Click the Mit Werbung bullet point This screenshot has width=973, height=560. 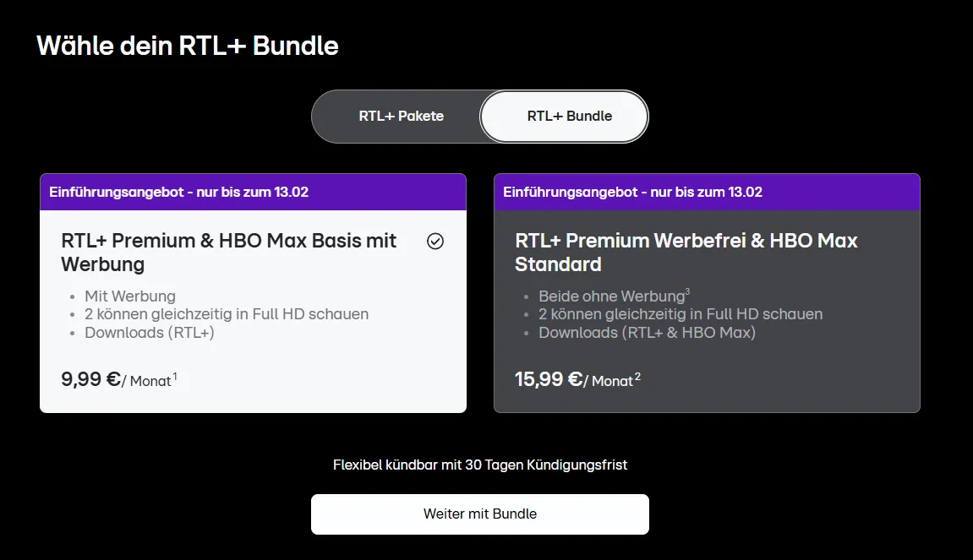pyautogui.click(x=129, y=296)
